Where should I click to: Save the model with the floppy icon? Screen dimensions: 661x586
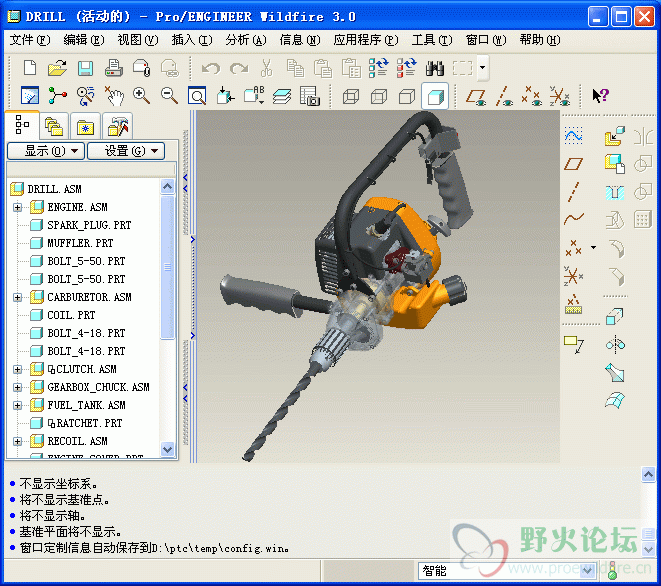pyautogui.click(x=85, y=68)
